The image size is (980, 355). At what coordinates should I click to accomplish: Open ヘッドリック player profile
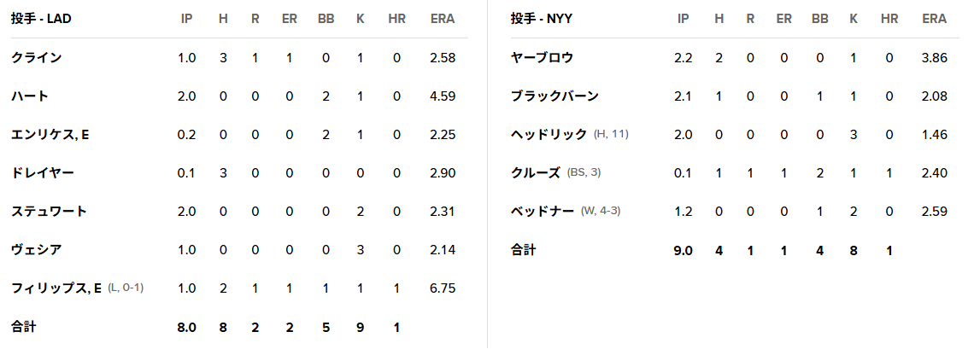coord(549,135)
